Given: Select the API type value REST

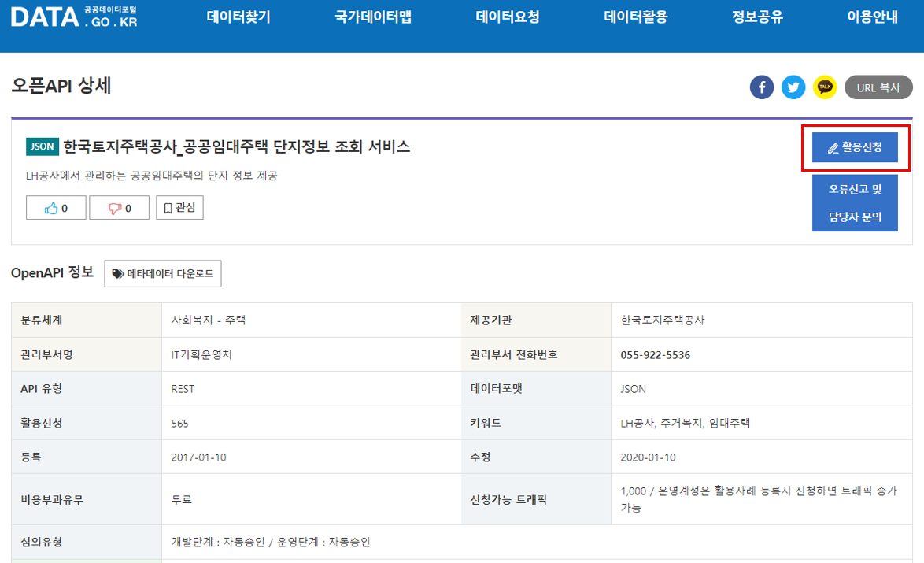Looking at the screenshot, I should coord(183,389).
